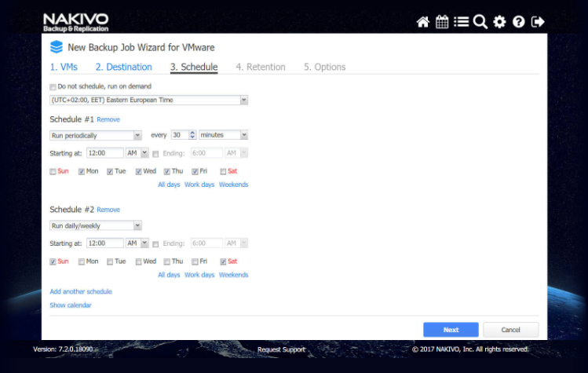588x373 pixels.
Task: Click Schedule #2 'Starting at' time field
Action: [x=105, y=243]
